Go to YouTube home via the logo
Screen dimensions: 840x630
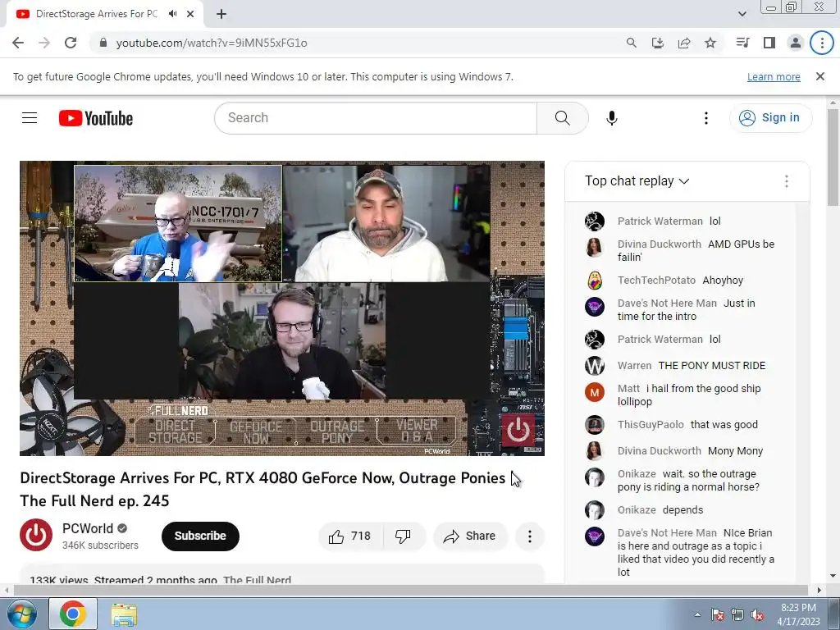click(x=96, y=118)
